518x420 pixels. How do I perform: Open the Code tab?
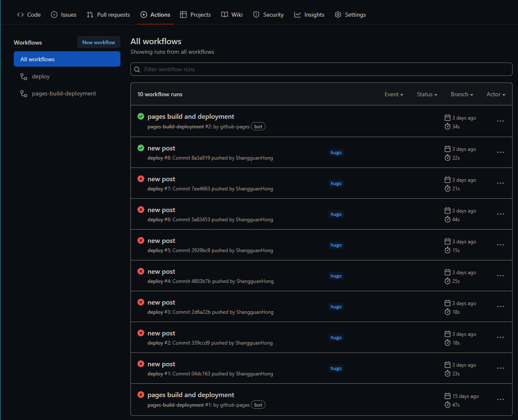29,15
